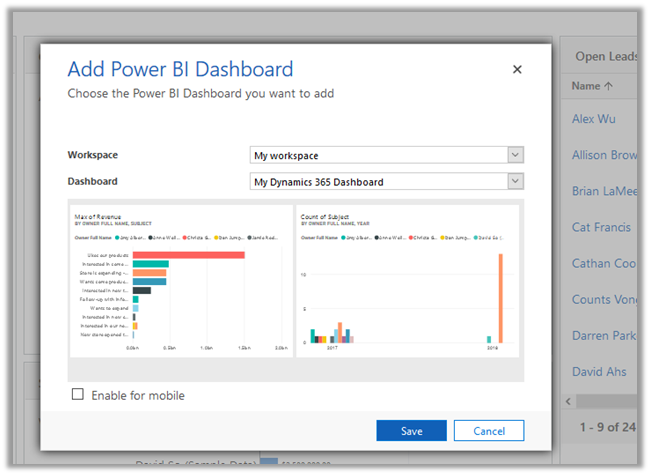
Task: Click the My Dynamics 365 Dashboard field
Action: [378, 181]
